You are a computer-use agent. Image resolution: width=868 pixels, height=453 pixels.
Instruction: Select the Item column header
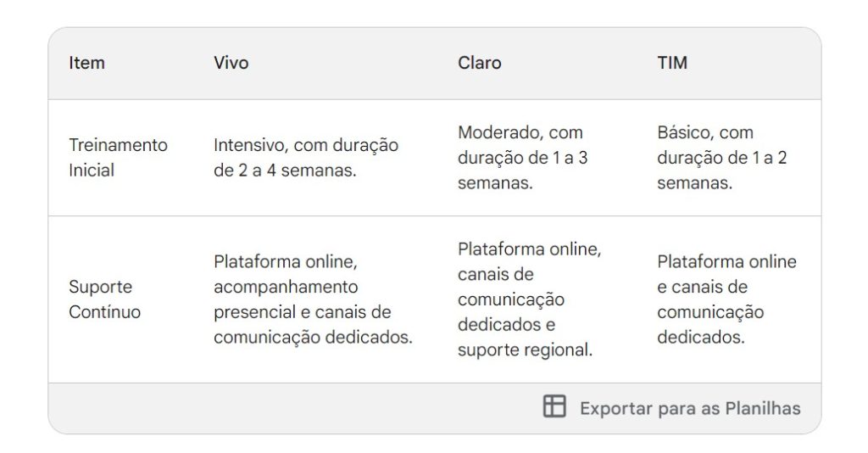click(x=87, y=63)
